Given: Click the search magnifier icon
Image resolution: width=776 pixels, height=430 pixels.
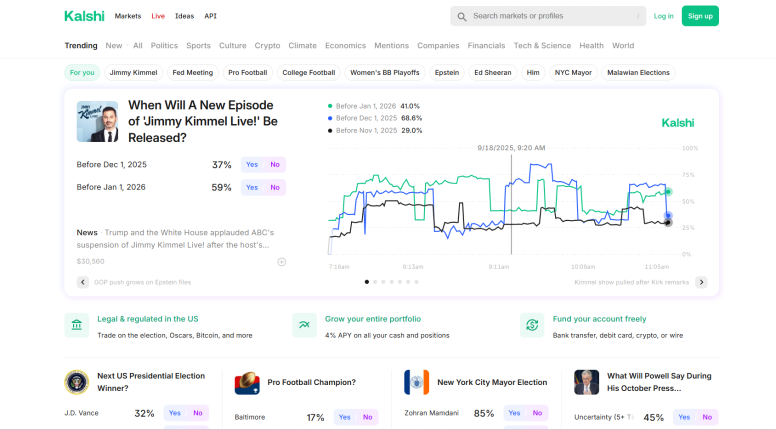Looking at the screenshot, I should point(462,17).
